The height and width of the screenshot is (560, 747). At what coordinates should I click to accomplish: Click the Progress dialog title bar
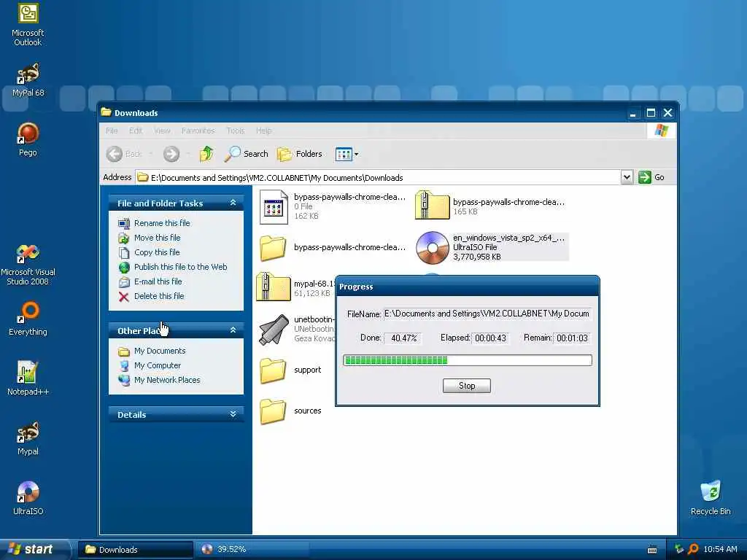pos(468,286)
